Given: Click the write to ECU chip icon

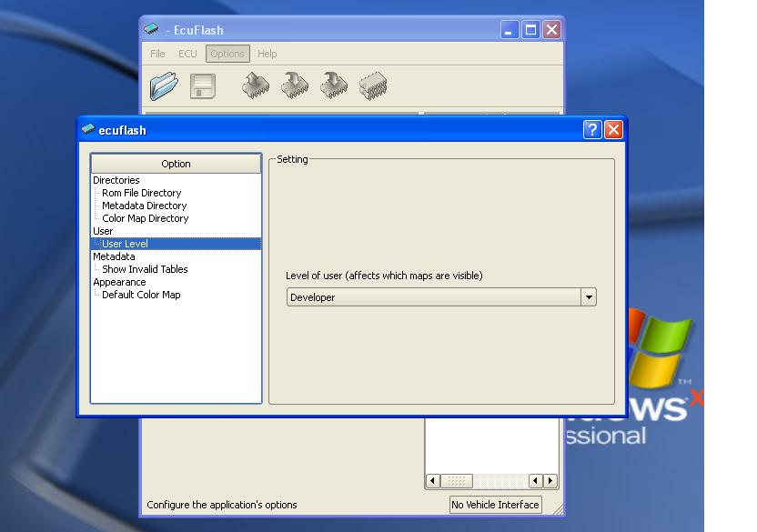Looking at the screenshot, I should click(295, 85).
